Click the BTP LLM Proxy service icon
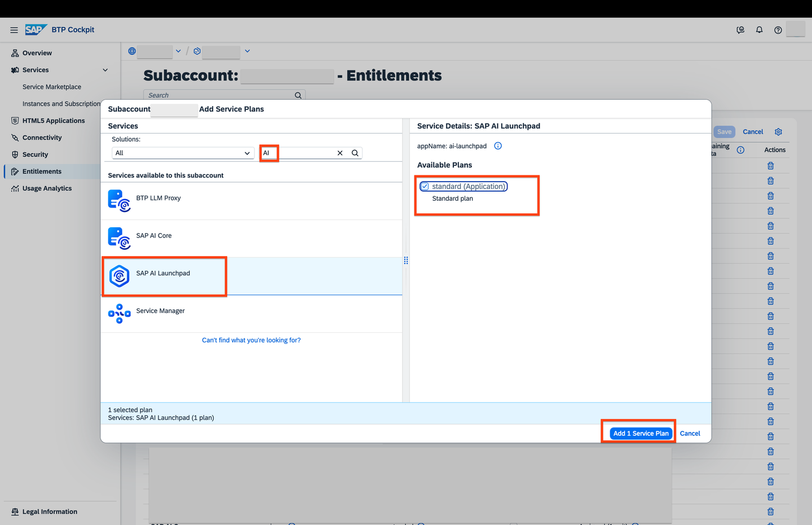The image size is (812, 525). pyautogui.click(x=120, y=201)
